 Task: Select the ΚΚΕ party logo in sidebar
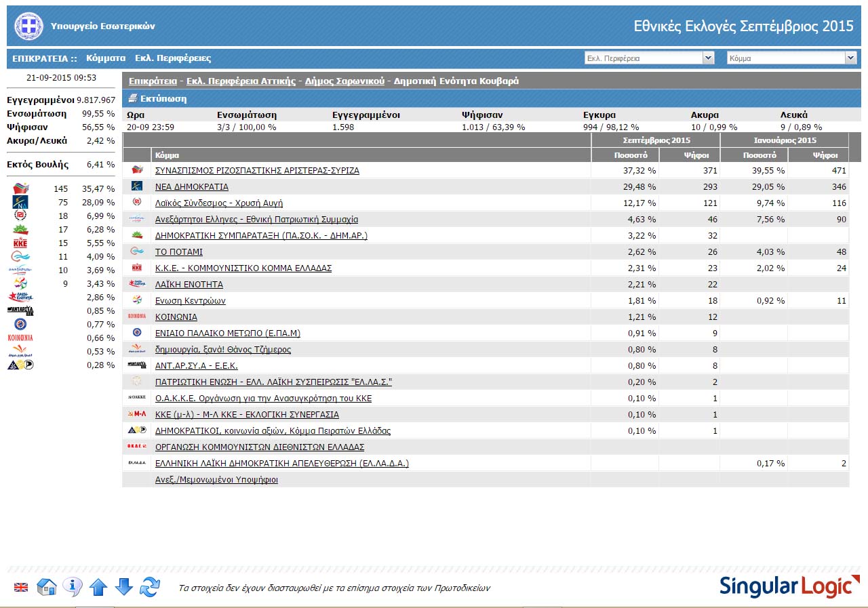click(x=20, y=243)
